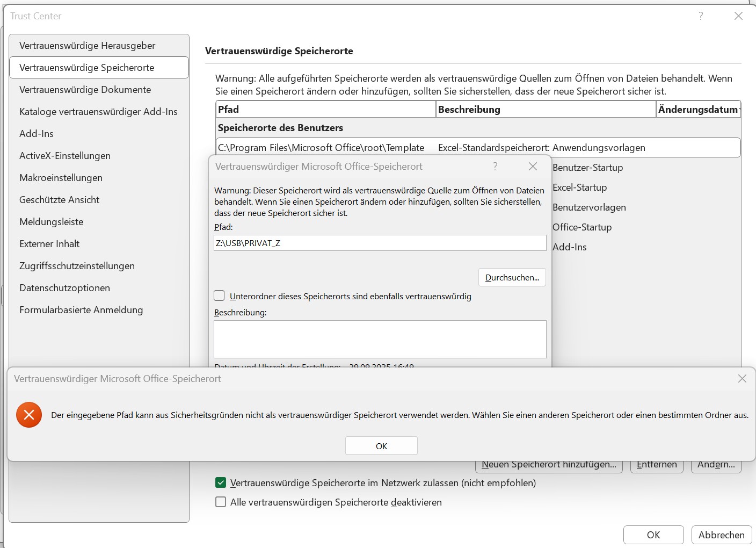Sort by Änderungsdatum column header

(699, 109)
